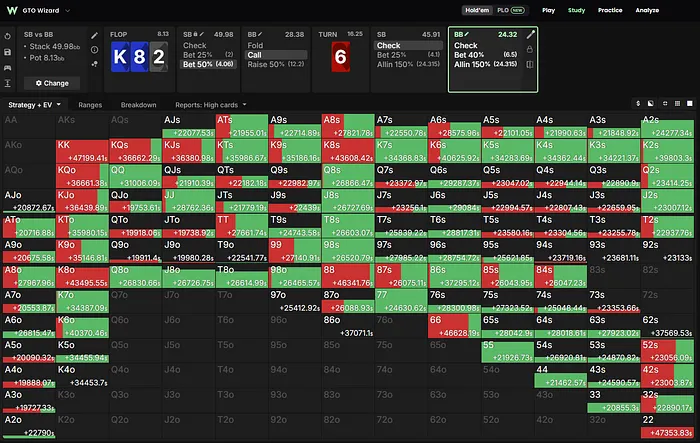Select active BB action Bet 40%

pyautogui.click(x=485, y=55)
